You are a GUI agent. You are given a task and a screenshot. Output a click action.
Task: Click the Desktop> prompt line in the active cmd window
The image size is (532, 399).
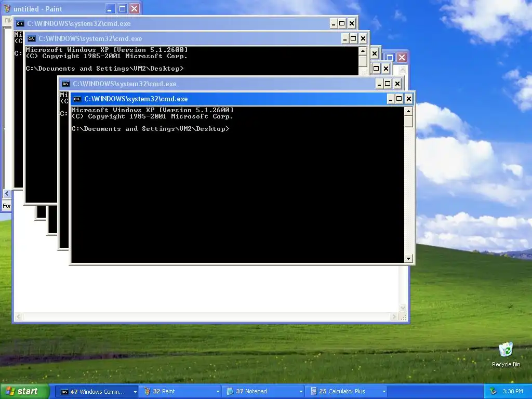[x=150, y=129]
